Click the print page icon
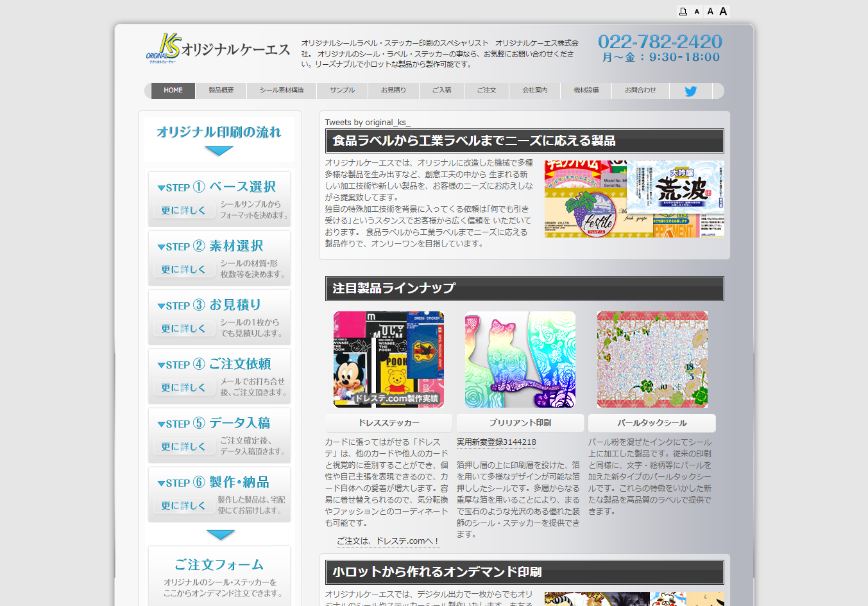The height and width of the screenshot is (606, 868). [x=683, y=11]
